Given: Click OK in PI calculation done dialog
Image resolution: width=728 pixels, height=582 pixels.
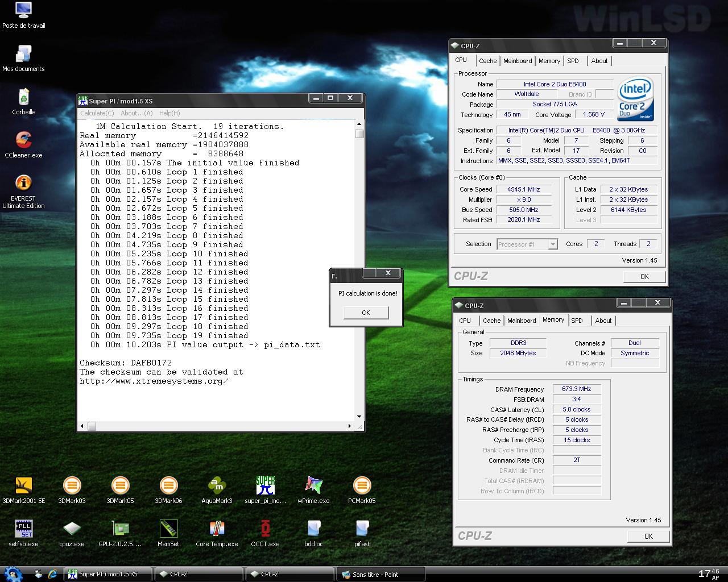Looking at the screenshot, I should (x=366, y=313).
